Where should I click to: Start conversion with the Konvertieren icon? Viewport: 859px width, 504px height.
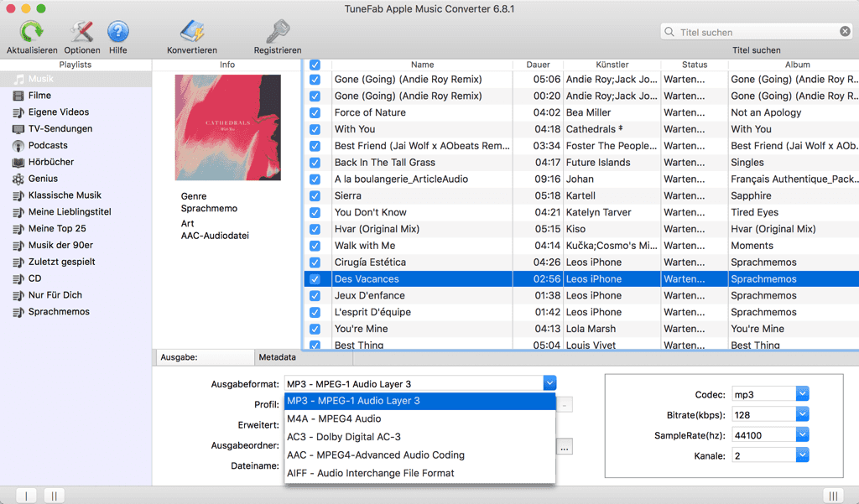(x=192, y=31)
